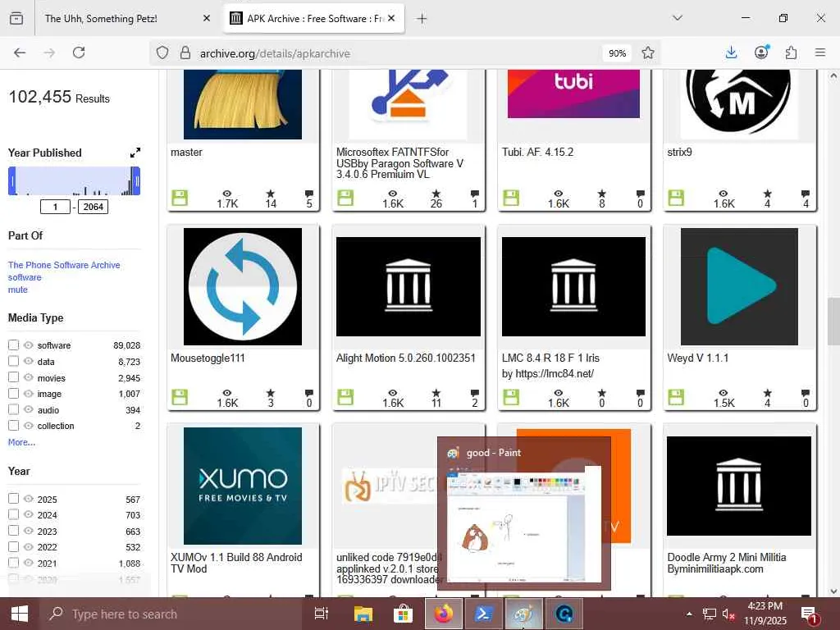Open Task View from the taskbar
The height and width of the screenshot is (630, 840).
click(322, 614)
